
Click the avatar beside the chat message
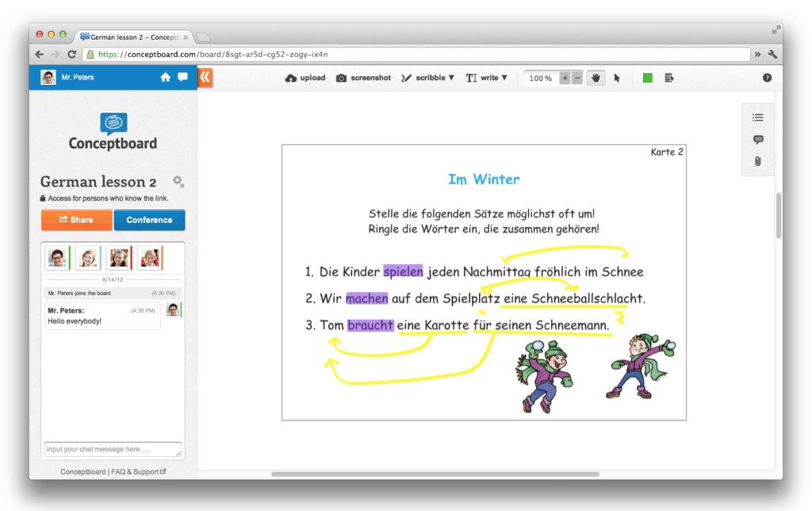[173, 310]
